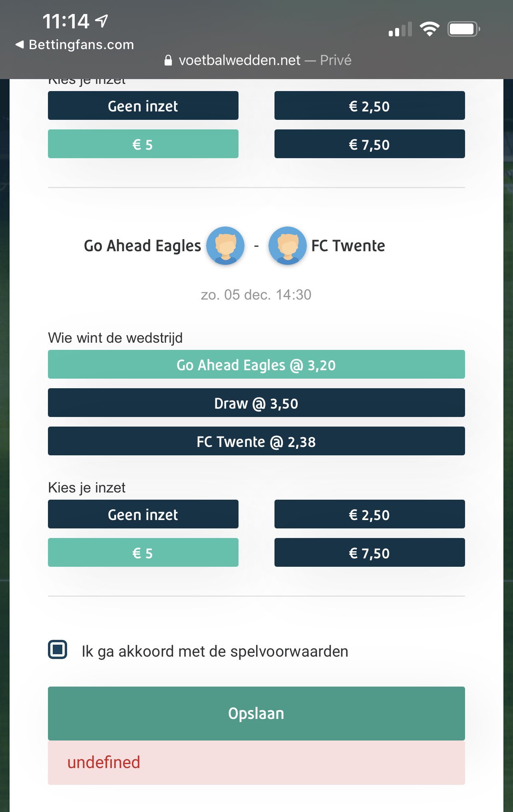
Task: Click the Go Ahead Eagles team avatar
Action: tap(225, 246)
